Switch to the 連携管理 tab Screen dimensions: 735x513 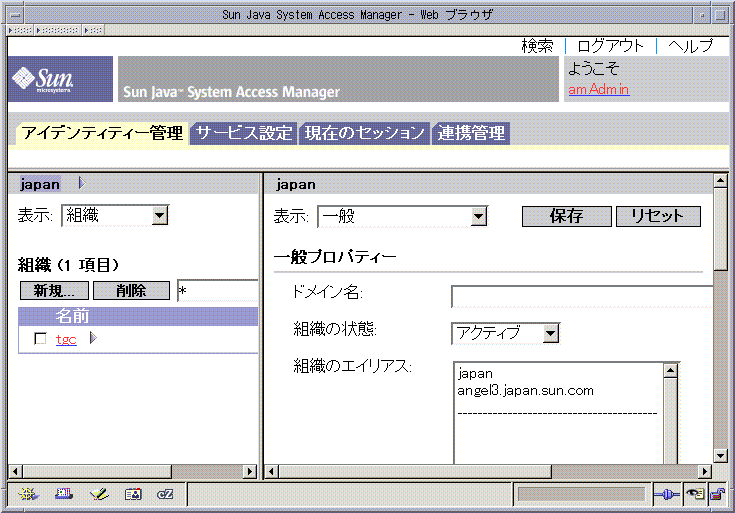pyautogui.click(x=471, y=133)
